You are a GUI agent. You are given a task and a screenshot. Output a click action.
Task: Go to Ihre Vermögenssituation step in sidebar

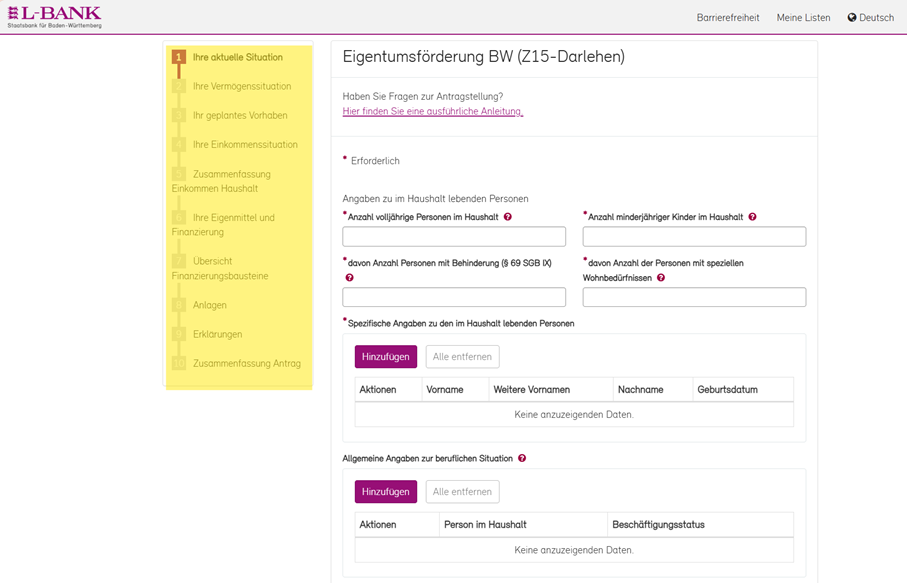242,87
